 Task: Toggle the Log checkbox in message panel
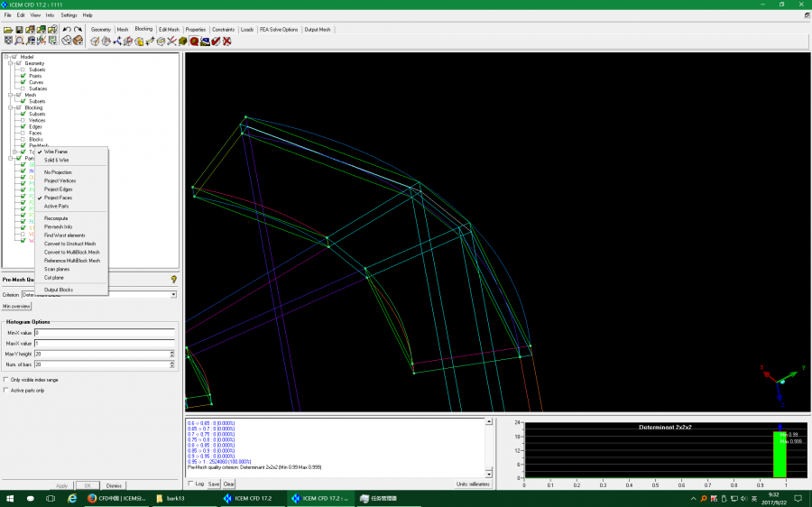(x=190, y=484)
